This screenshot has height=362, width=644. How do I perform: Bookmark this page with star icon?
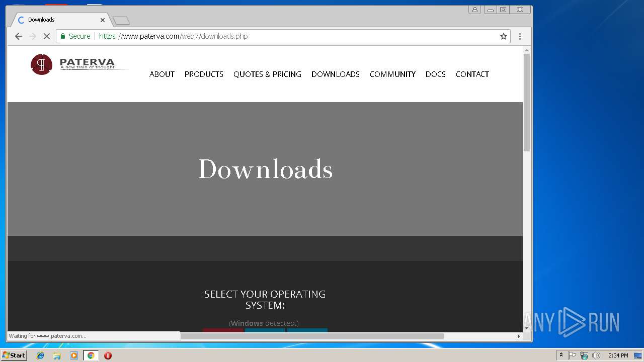pyautogui.click(x=503, y=36)
